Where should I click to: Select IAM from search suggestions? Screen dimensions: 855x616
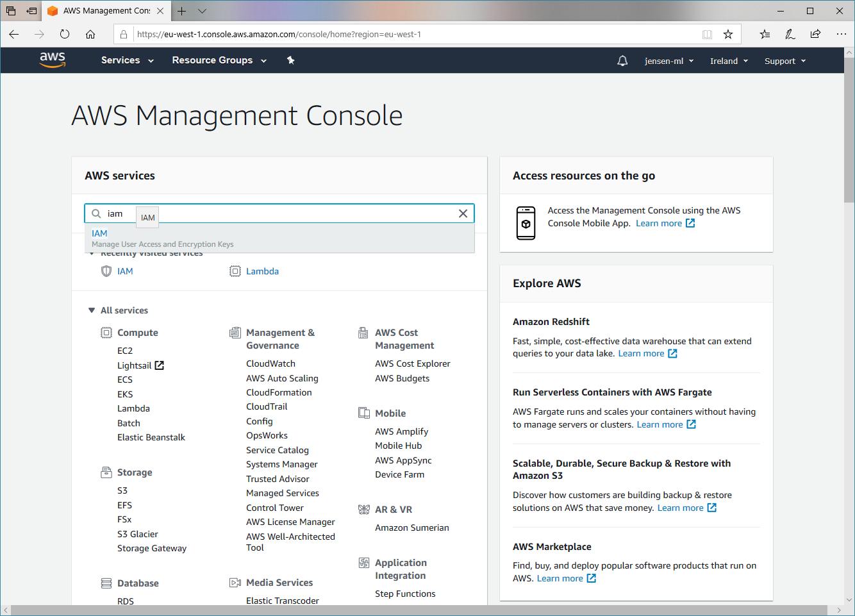click(99, 234)
